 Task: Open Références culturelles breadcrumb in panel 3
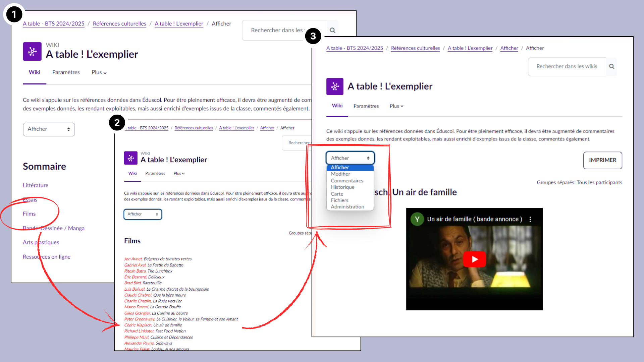(x=415, y=48)
